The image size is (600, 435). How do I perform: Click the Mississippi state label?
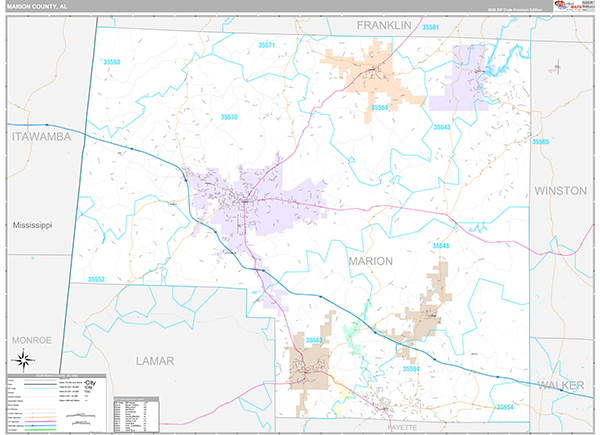[32, 225]
